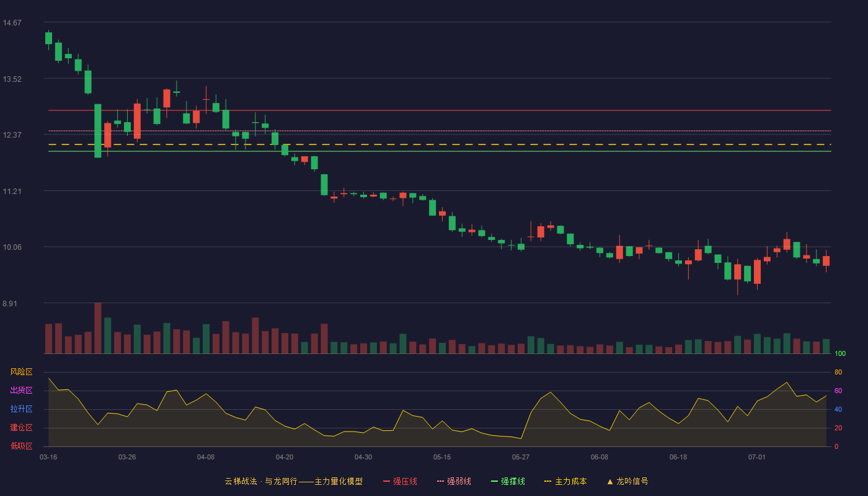Click the 03-16 date label
This screenshot has height=496, width=868.
tap(48, 457)
